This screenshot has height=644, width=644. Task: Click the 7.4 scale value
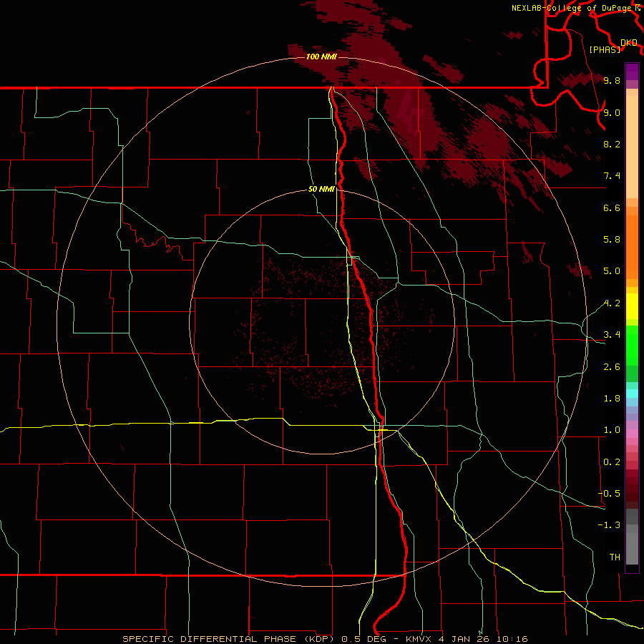612,176
